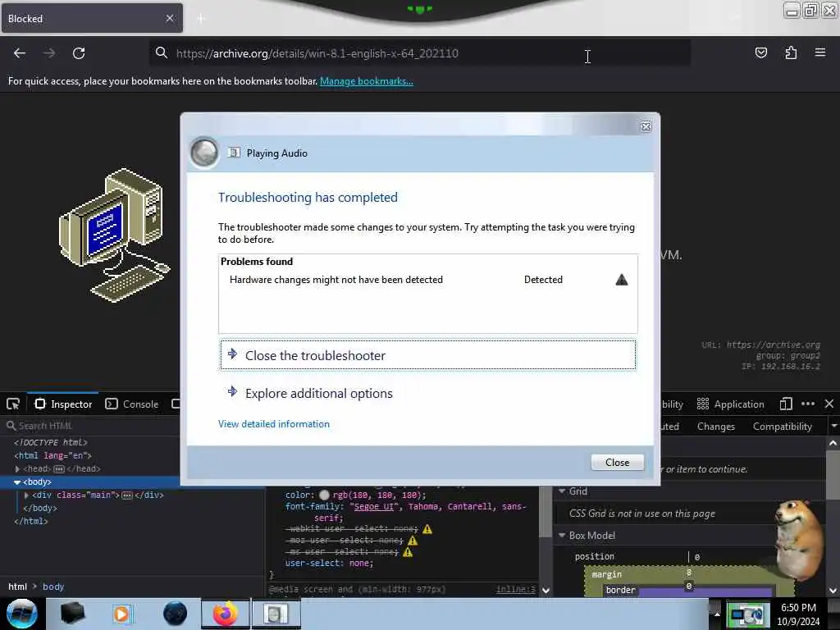Open the Compatibility sidebar tab
Screen dimensions: 840x630
[782, 427]
